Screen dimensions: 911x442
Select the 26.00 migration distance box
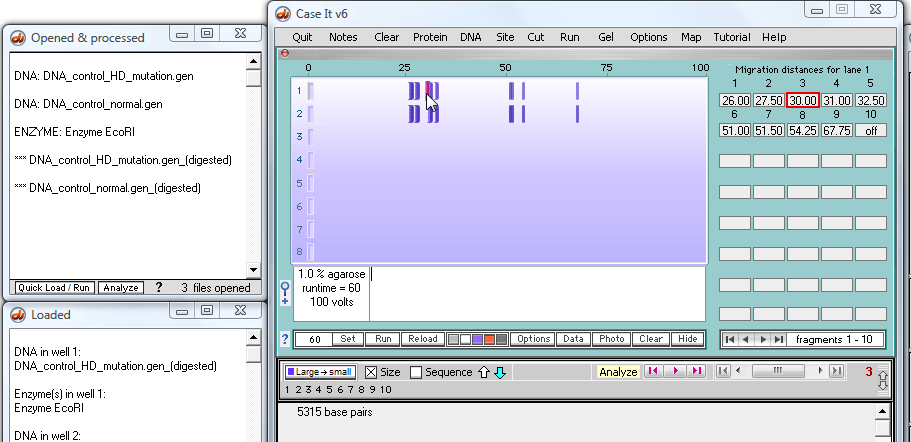(x=735, y=100)
